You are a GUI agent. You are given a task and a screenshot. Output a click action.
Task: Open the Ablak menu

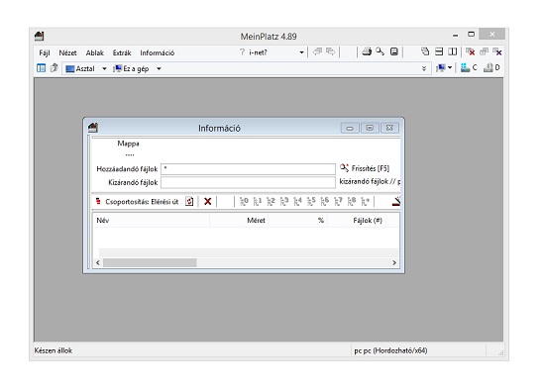point(95,52)
